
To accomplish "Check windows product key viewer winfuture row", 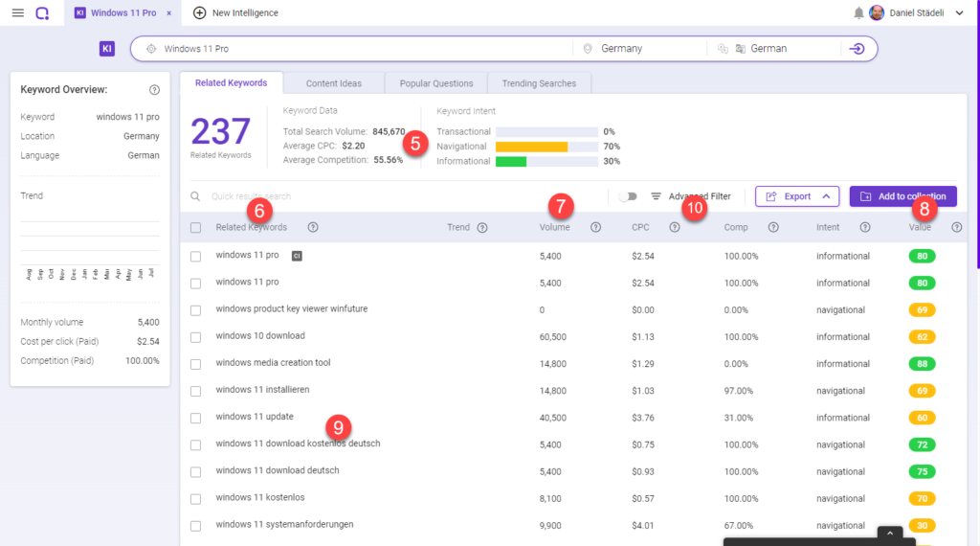I will (x=195, y=310).
